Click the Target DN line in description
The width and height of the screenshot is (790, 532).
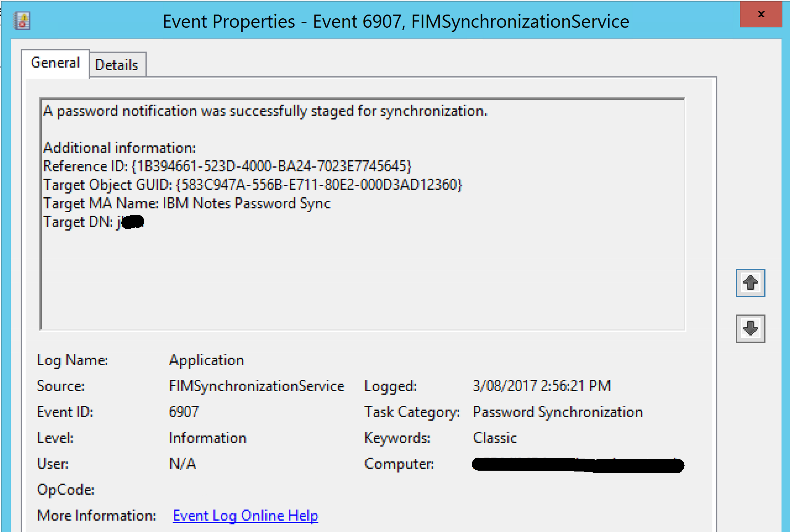[x=93, y=222]
